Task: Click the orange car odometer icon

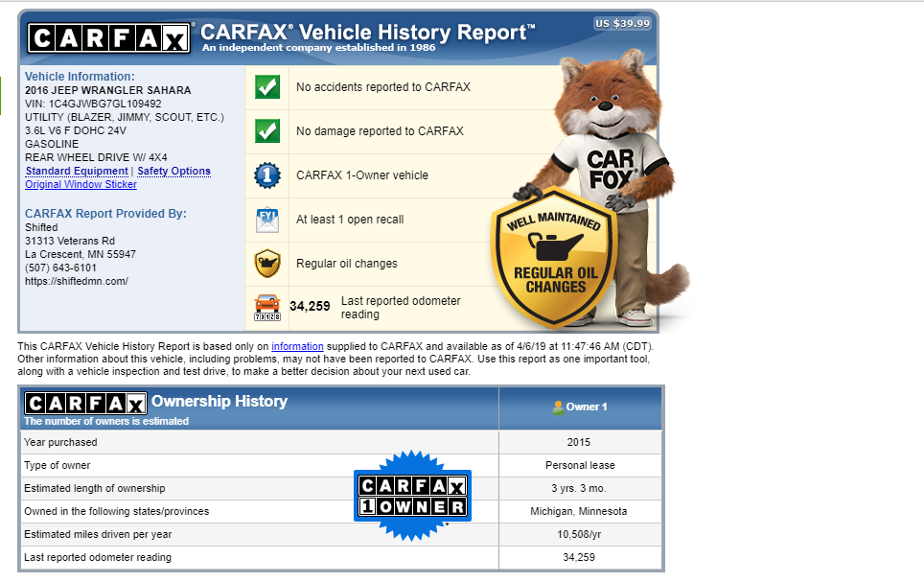Action: 267,307
